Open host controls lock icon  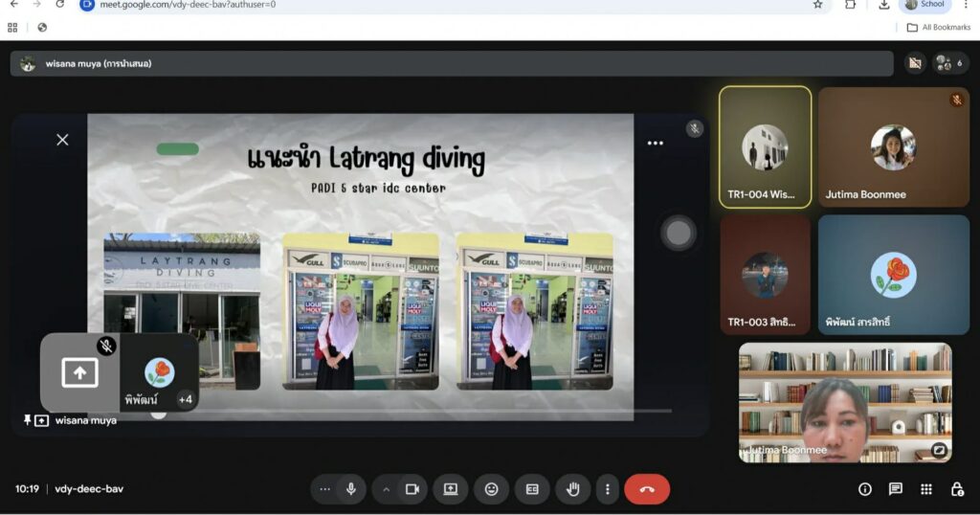click(956, 489)
